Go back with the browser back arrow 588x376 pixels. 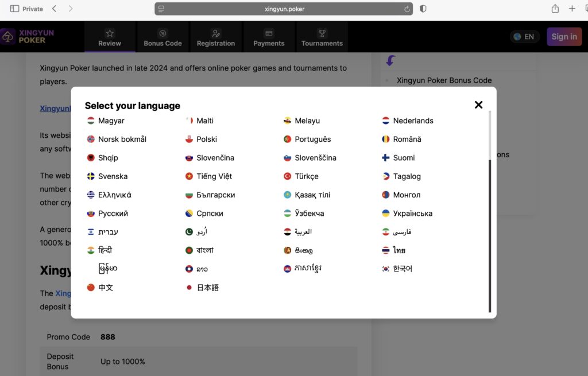(x=55, y=9)
